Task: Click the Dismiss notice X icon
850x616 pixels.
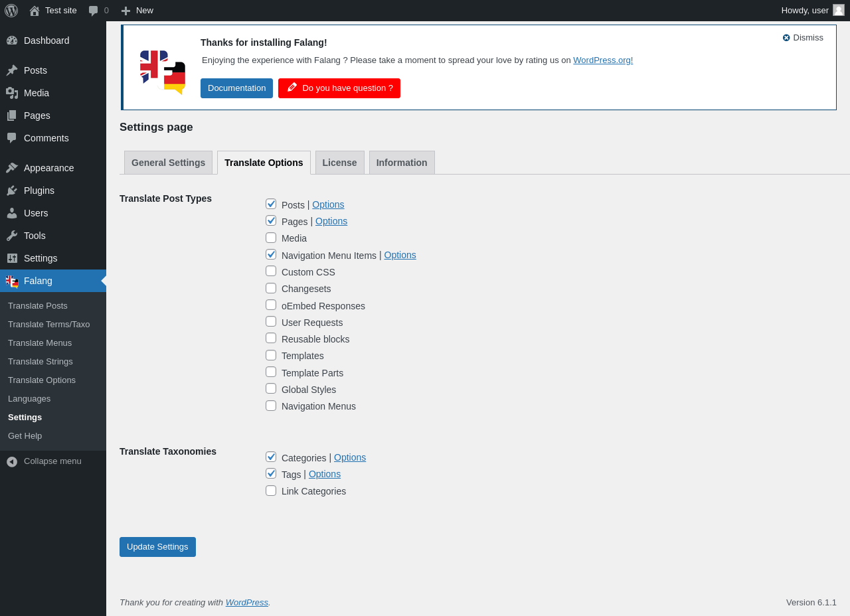Action: tap(786, 38)
